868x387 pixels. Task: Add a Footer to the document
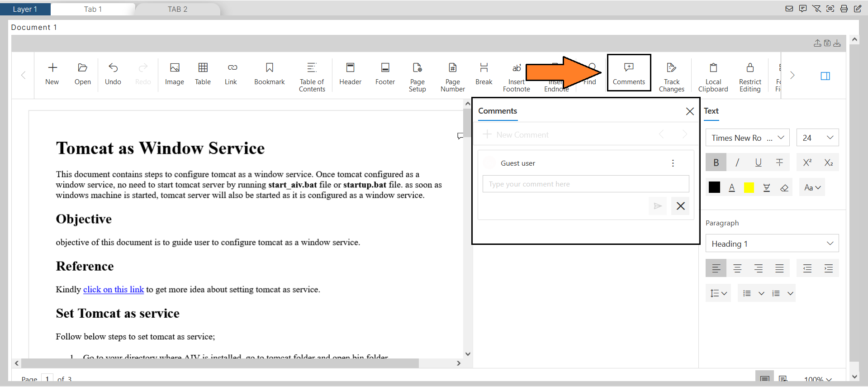[385, 74]
